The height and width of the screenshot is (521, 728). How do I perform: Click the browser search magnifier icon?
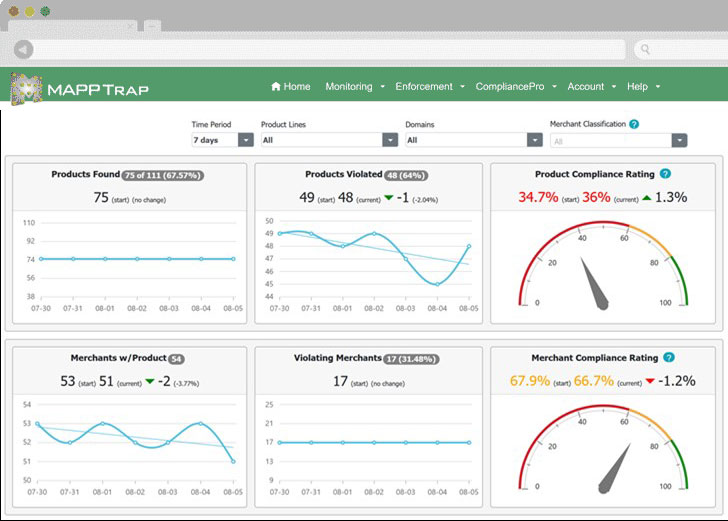click(x=645, y=49)
